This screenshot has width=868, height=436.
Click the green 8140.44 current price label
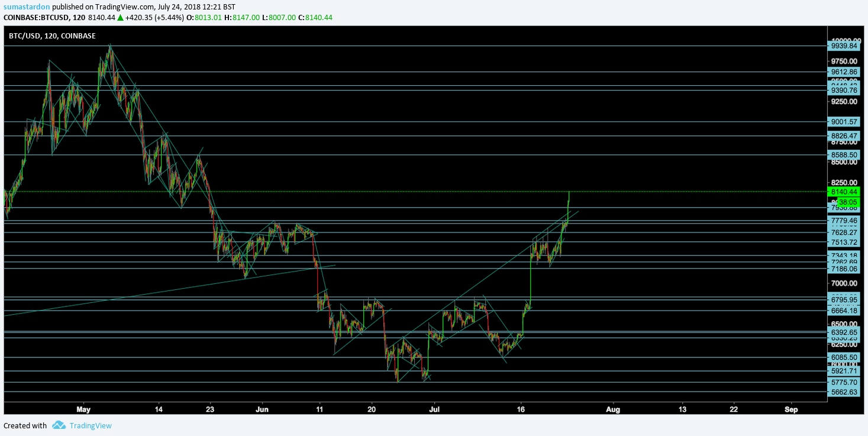point(844,192)
